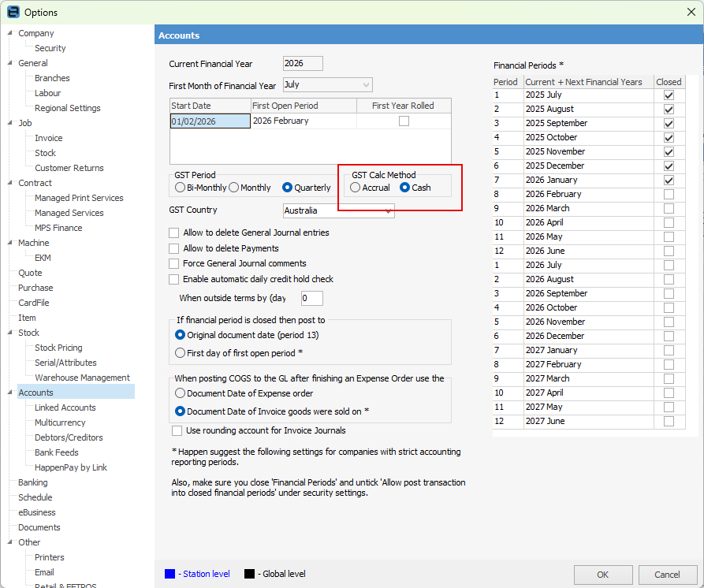Untick Closed for 2026 January period
Viewport: 704px width, 588px height.
[x=669, y=180]
